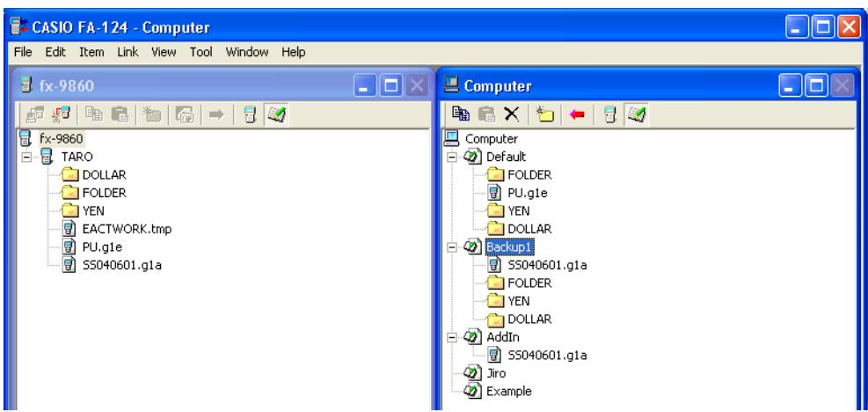Open the Item menu
This screenshot has height=412, width=868.
pos(91,52)
